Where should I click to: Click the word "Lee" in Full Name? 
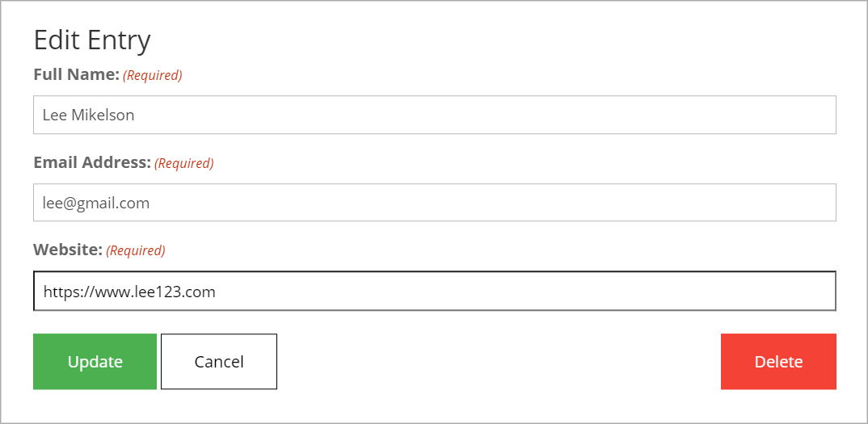tap(55, 115)
